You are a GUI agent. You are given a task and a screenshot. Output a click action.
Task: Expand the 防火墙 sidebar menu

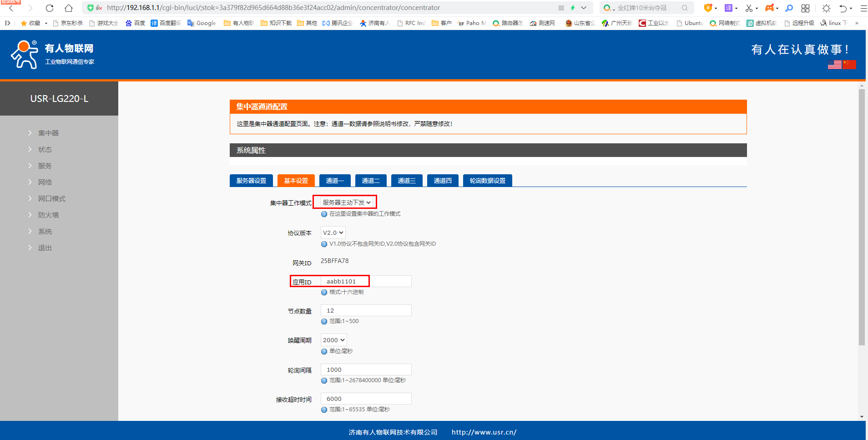[48, 215]
